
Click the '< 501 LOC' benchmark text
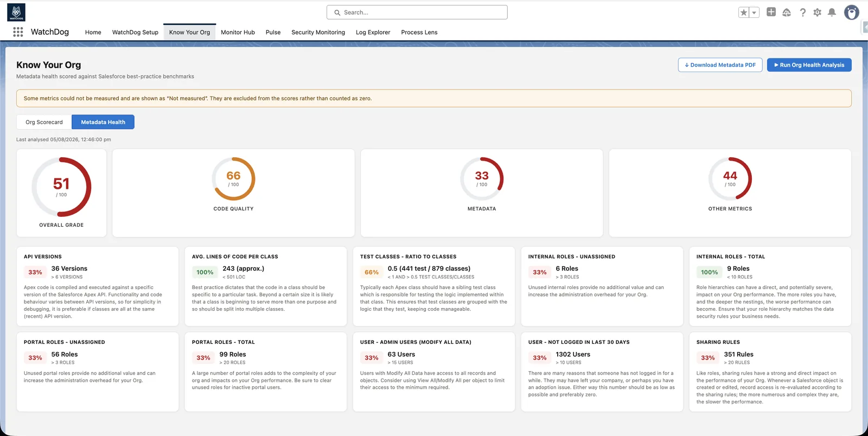[234, 277]
